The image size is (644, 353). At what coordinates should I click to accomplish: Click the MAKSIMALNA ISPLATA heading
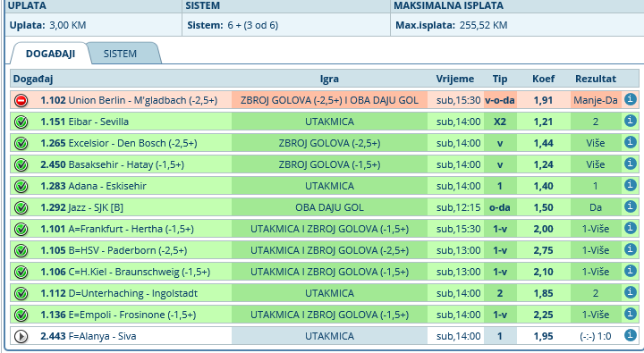[448, 5]
